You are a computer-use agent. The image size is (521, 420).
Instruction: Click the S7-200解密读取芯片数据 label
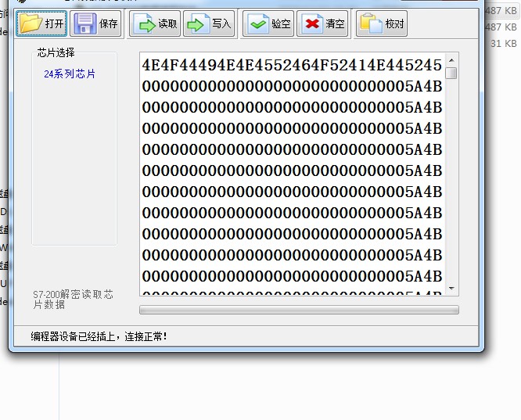pos(73,300)
